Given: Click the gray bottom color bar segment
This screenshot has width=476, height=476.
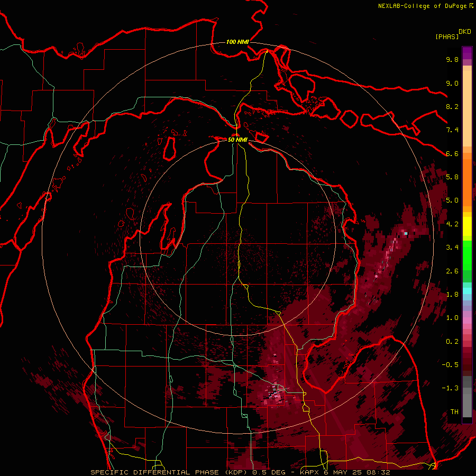Looking at the screenshot, I should coord(467,405).
